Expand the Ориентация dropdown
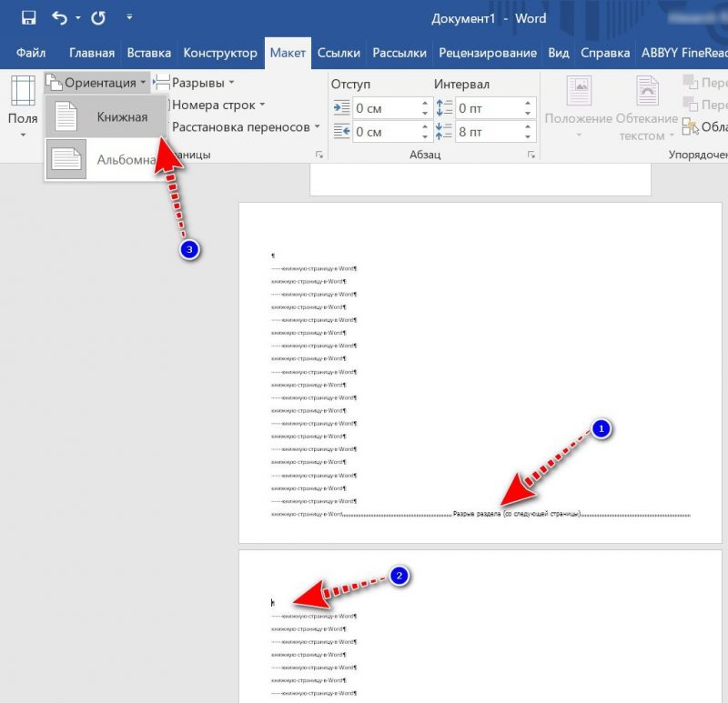The height and width of the screenshot is (703, 728). pyautogui.click(x=97, y=83)
